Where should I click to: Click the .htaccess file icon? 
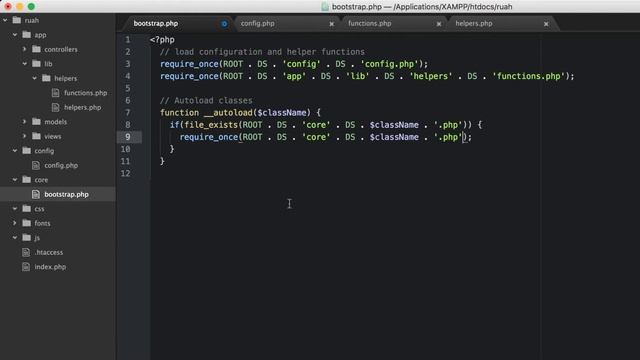click(26, 252)
